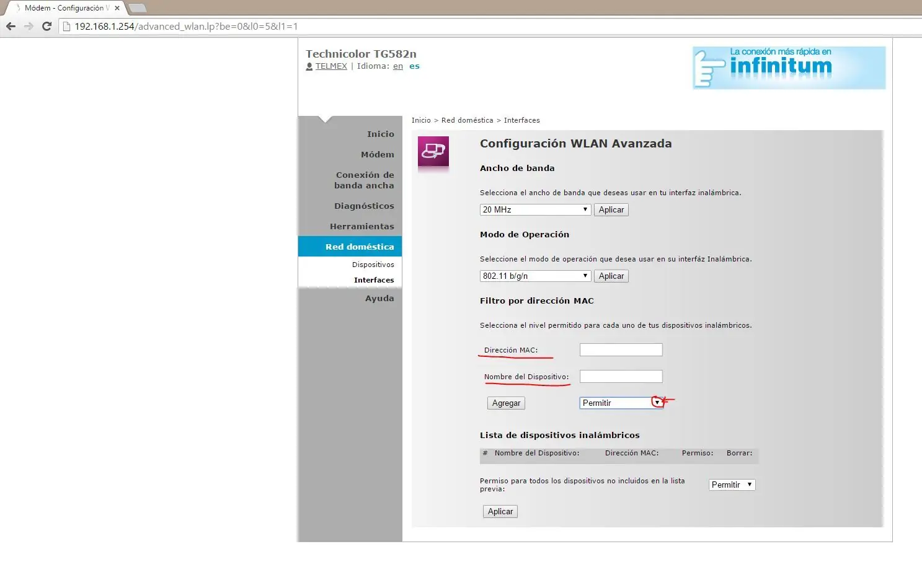Open Ayuda in the sidebar
Viewport: 922px width, 588px height.
tap(379, 298)
